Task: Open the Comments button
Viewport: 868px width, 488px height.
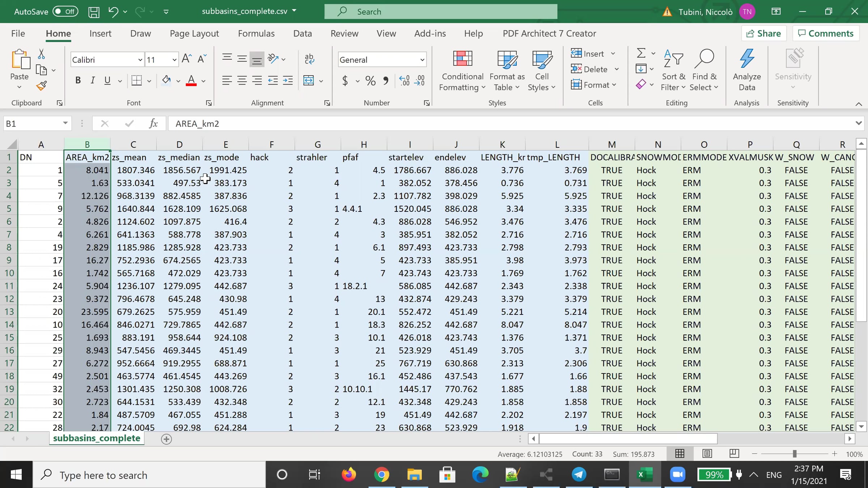Action: (x=826, y=33)
